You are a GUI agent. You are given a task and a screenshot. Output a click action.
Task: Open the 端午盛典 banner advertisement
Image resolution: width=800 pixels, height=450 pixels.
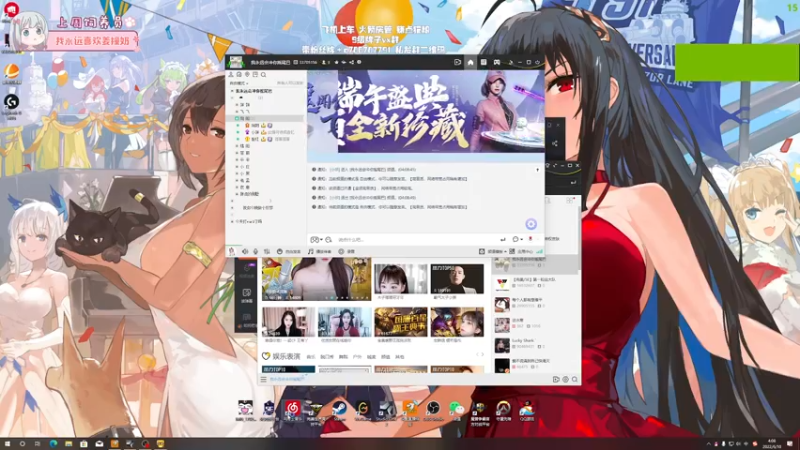pyautogui.click(x=426, y=111)
